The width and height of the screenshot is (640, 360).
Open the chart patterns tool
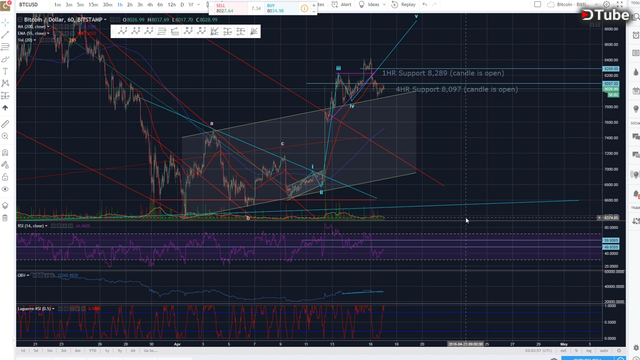click(x=5, y=83)
